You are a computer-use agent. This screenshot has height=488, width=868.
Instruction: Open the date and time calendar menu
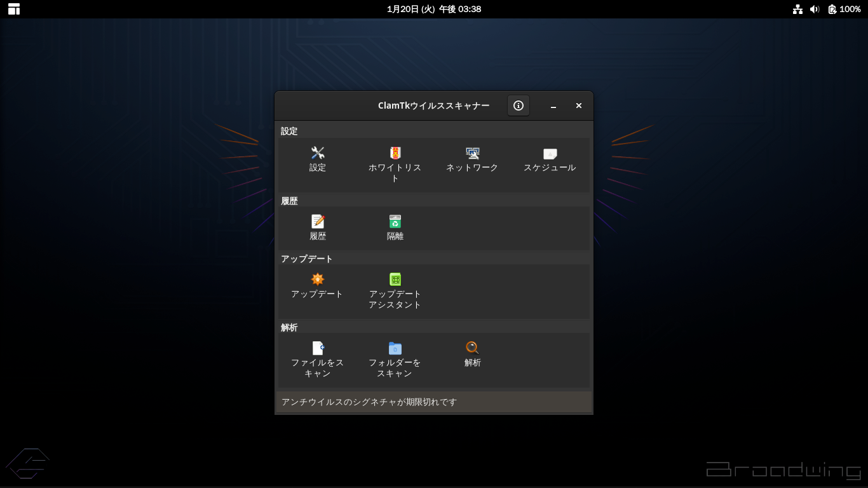pyautogui.click(x=434, y=9)
